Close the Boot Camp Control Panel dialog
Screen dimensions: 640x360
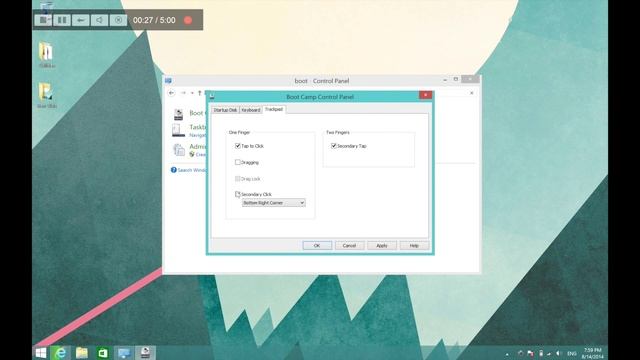coord(425,95)
